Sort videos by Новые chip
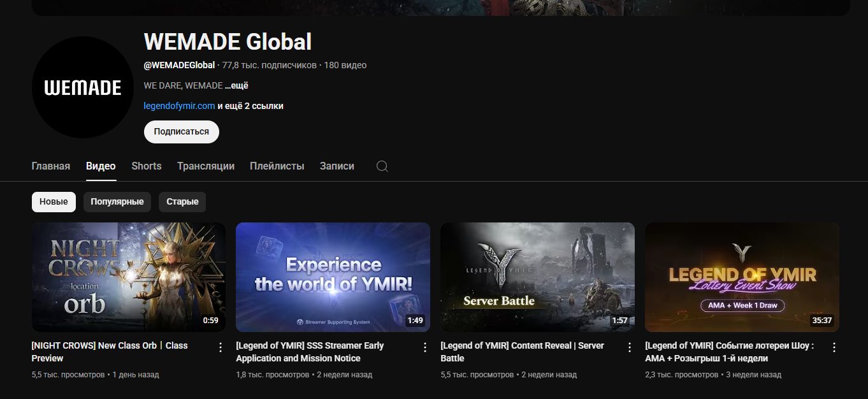The image size is (868, 399). pos(54,201)
